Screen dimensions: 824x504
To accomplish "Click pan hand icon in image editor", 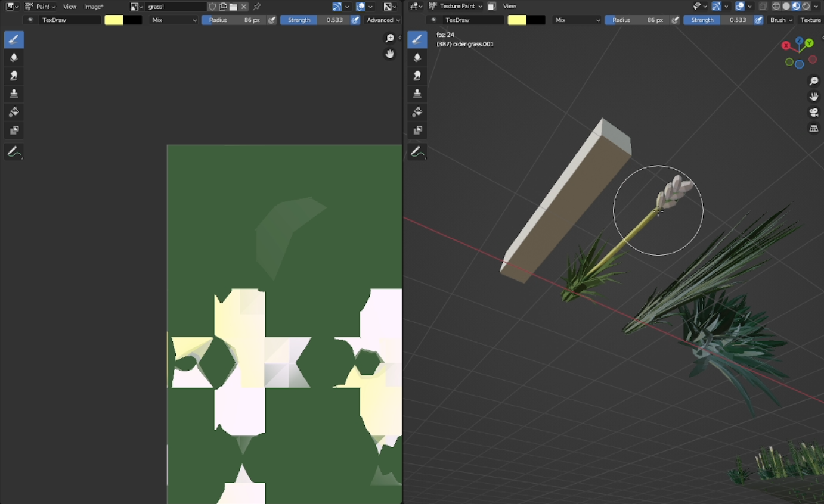I will point(390,54).
